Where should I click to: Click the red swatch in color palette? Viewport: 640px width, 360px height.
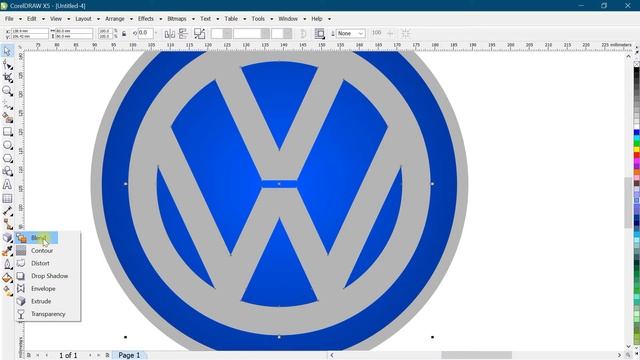point(636,155)
